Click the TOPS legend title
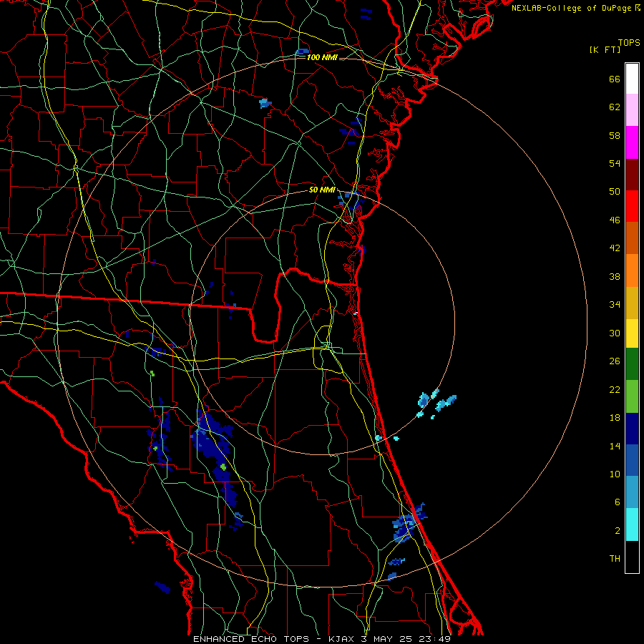The width and height of the screenshot is (644, 644). tap(629, 43)
